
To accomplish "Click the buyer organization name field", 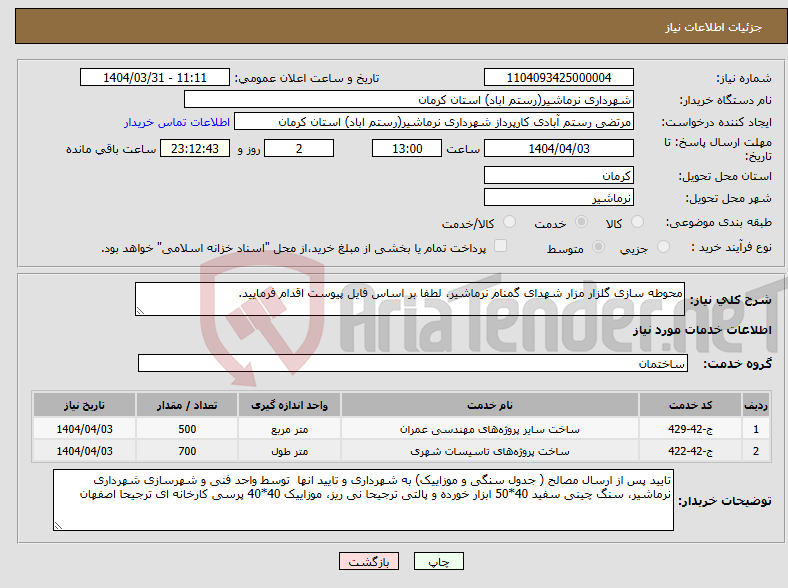I will [x=409, y=100].
